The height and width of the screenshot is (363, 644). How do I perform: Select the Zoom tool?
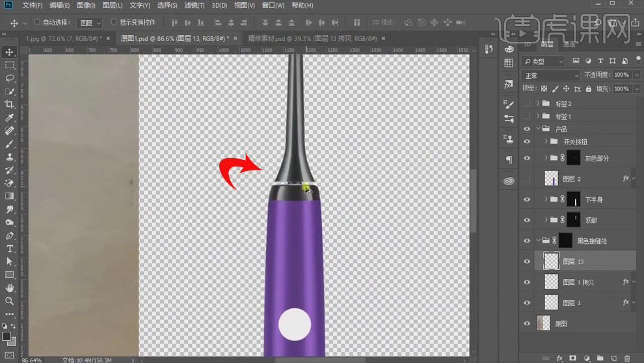[x=10, y=301]
